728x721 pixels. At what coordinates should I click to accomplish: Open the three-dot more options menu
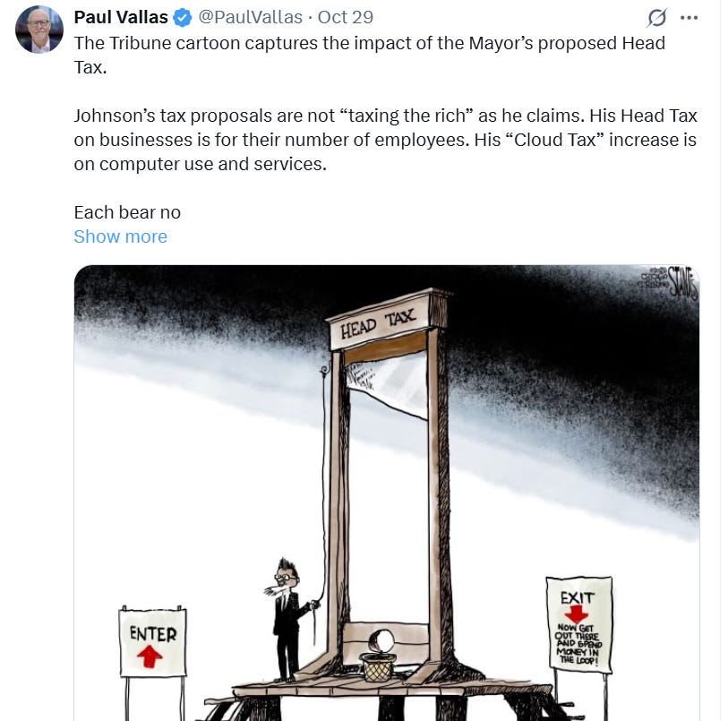coord(689,18)
